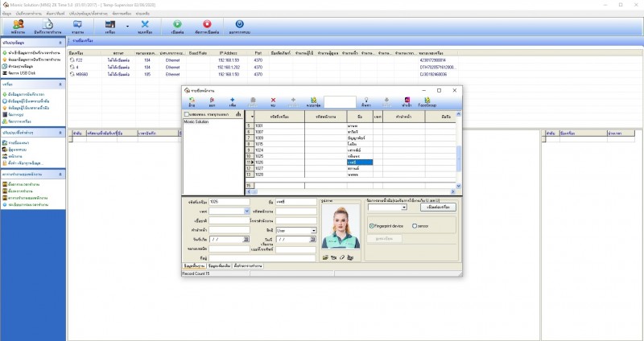Image resolution: width=644 pixels, height=341 pixels.
Task: Click the red stop disconnect icon in main toolbar
Action: coord(207,26)
